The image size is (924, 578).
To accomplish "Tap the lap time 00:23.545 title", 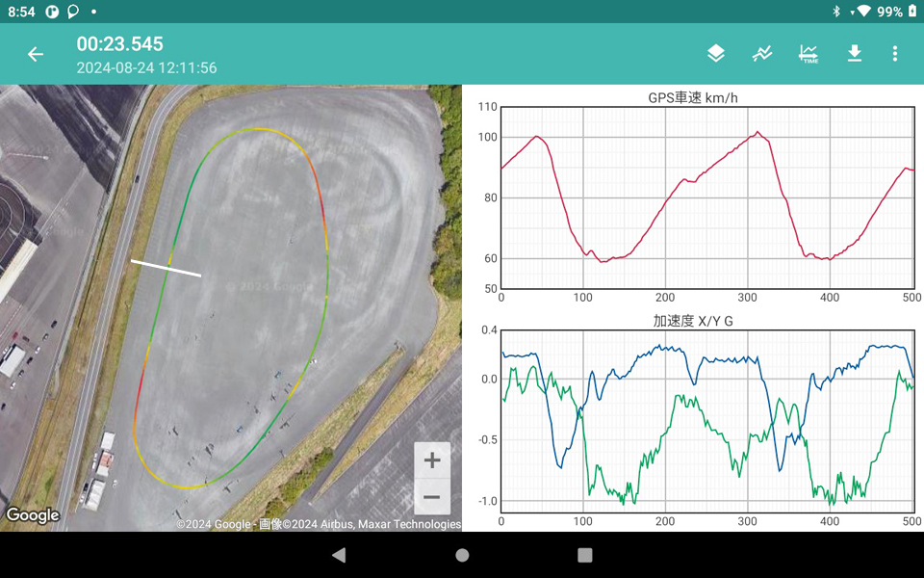I will (120, 44).
